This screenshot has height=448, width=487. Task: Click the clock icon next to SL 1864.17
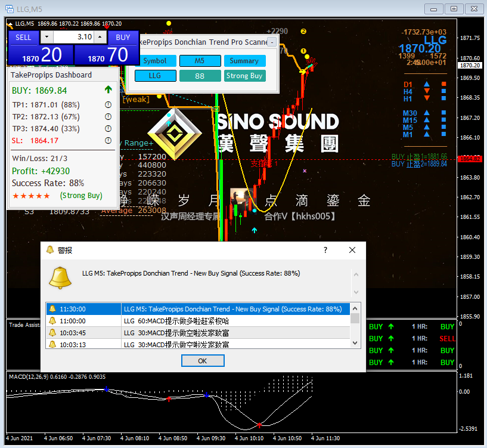tap(108, 141)
